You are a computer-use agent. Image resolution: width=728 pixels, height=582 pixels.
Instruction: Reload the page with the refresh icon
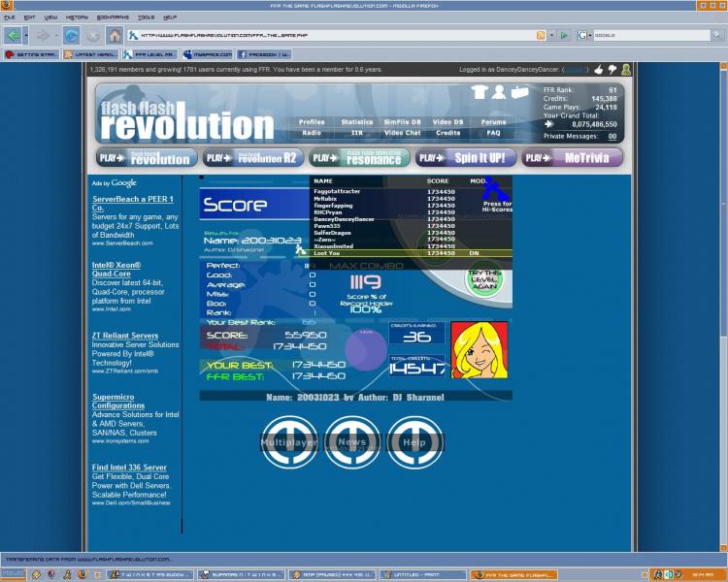click(72, 35)
